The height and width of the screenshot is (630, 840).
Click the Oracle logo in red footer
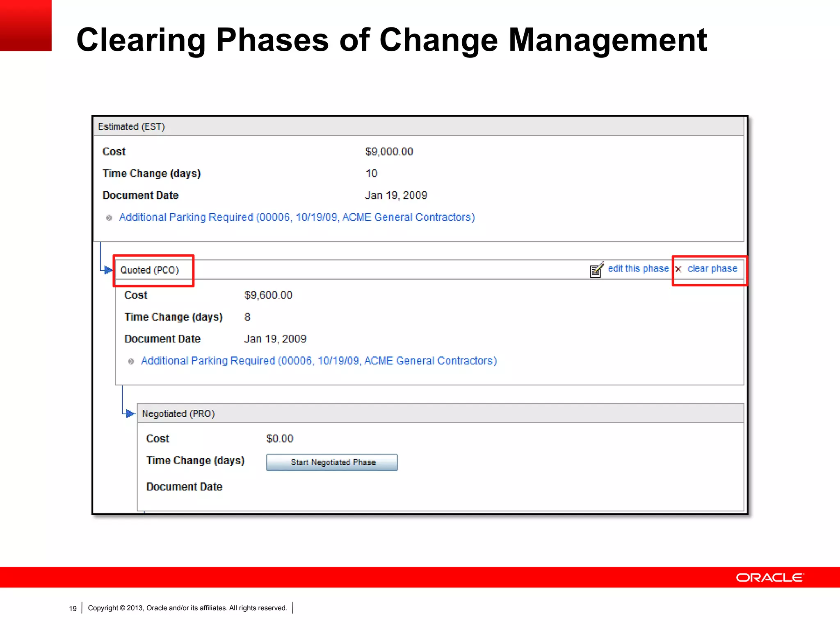(770, 577)
